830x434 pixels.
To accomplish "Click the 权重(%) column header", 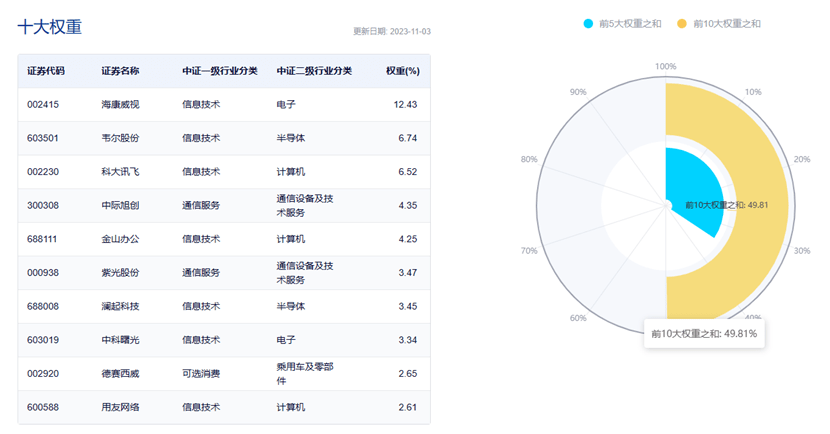I will coord(402,71).
